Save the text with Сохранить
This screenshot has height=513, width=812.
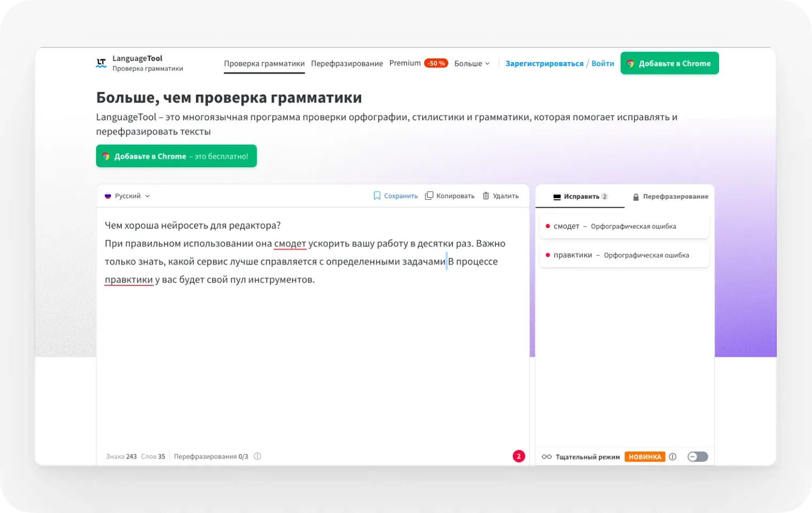pos(396,196)
